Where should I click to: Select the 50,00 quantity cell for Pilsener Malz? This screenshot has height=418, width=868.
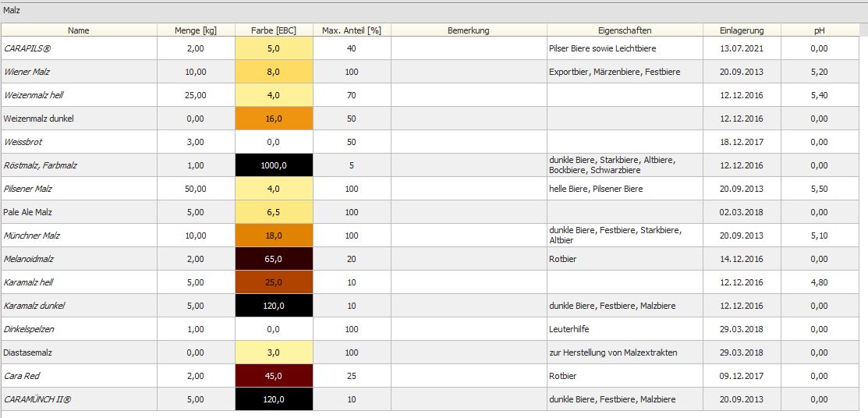(x=196, y=189)
